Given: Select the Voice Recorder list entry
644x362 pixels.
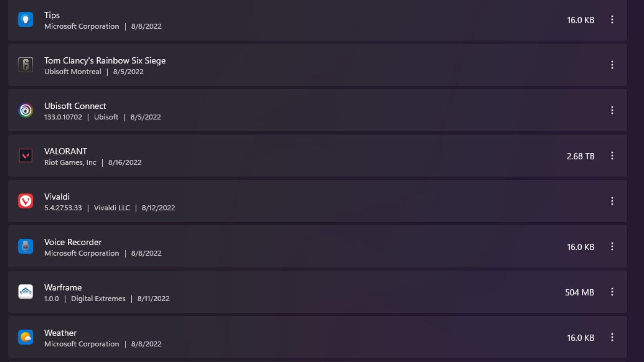Looking at the screenshot, I should [x=302, y=246].
